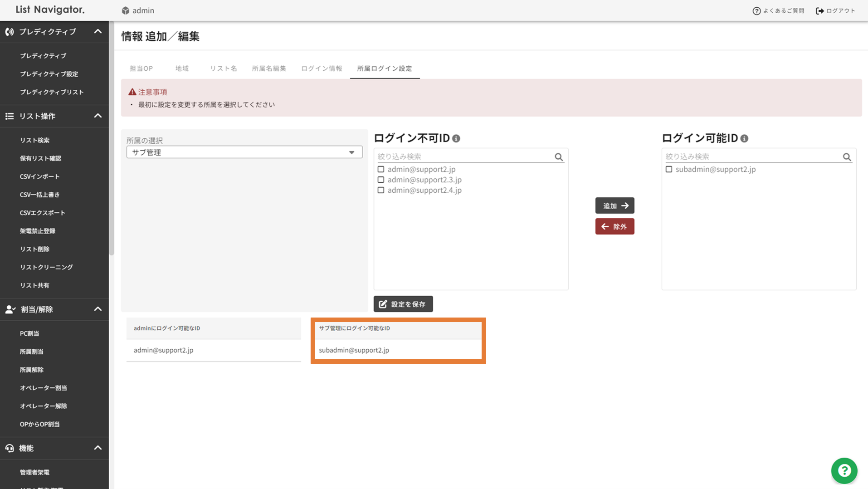Image resolution: width=868 pixels, height=489 pixels.
Task: Click search icon in ログイン可能ID list
Action: coord(847,157)
